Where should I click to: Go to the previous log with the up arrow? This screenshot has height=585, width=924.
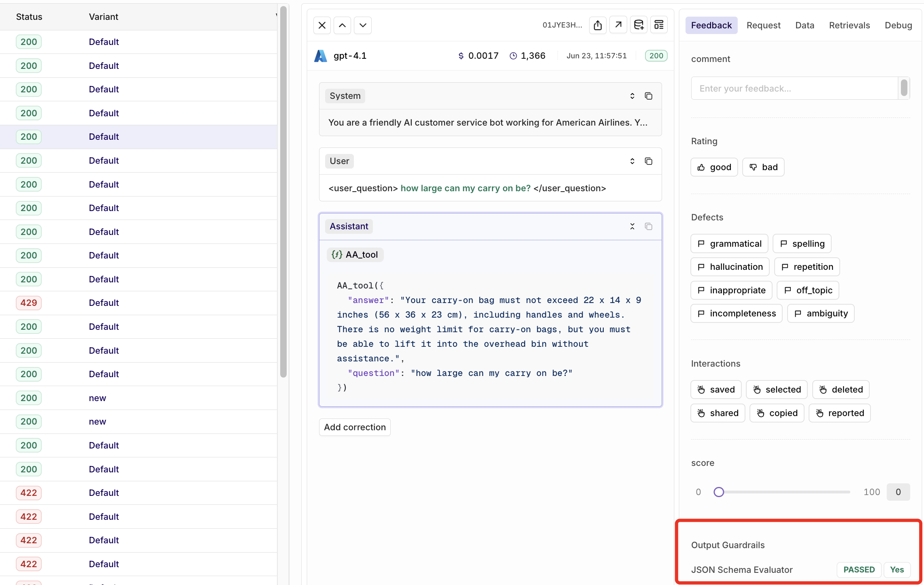click(342, 25)
